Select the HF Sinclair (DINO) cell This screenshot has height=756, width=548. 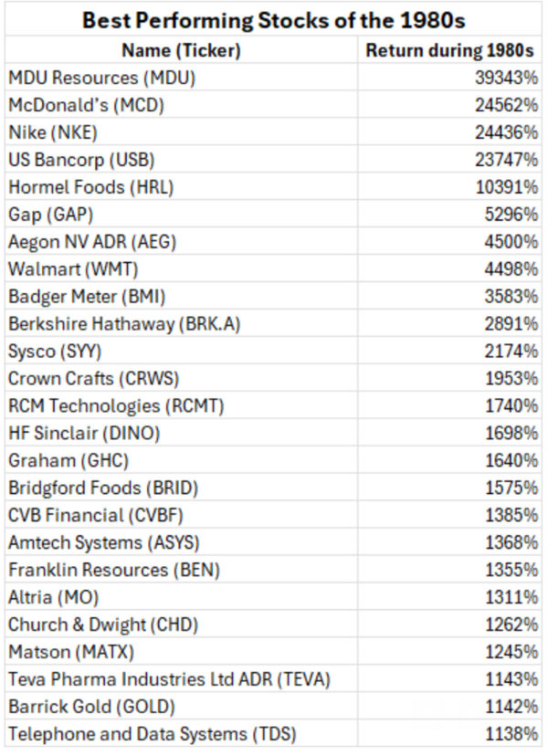pos(90,433)
